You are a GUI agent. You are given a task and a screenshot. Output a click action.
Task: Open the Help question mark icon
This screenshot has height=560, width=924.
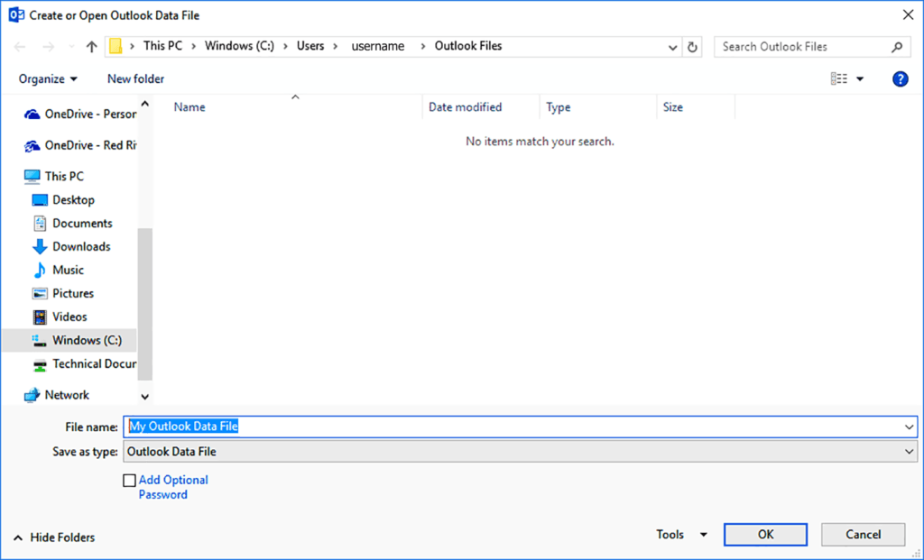tap(900, 79)
